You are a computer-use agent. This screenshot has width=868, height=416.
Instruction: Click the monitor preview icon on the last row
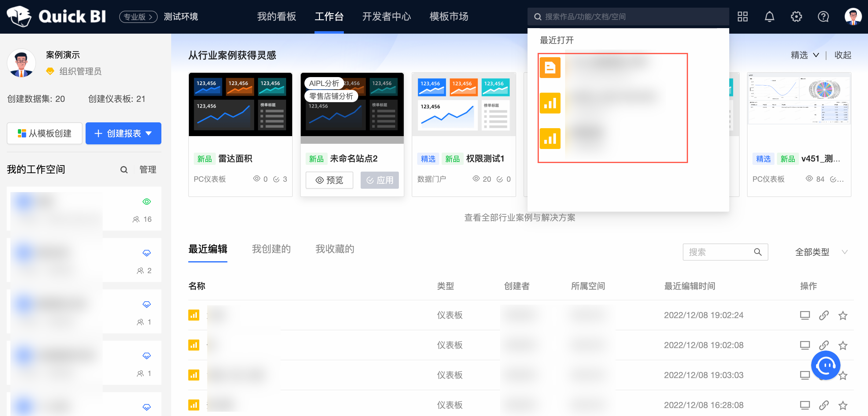pyautogui.click(x=805, y=405)
